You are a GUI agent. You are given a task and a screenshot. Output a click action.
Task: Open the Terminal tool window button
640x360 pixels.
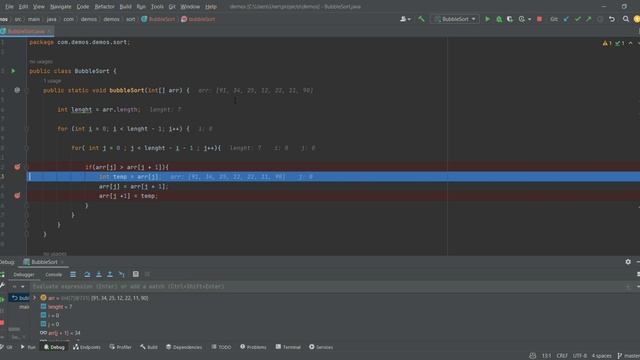288,347
